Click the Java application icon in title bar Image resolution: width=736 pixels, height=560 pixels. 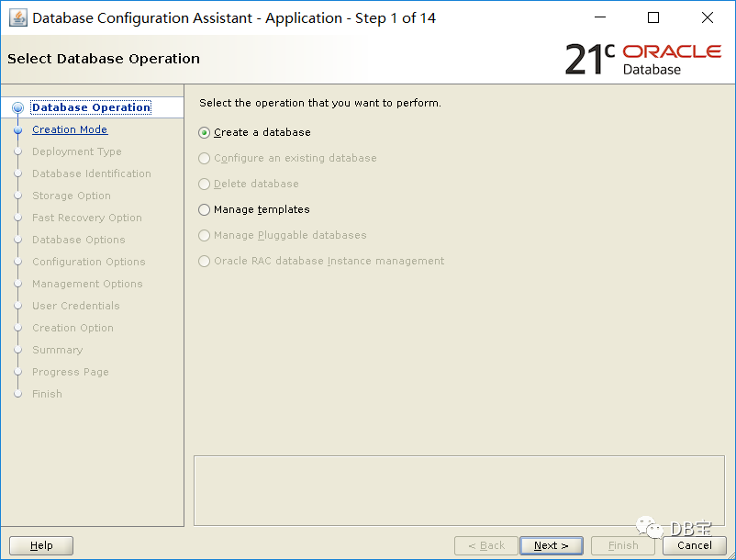coord(18,17)
